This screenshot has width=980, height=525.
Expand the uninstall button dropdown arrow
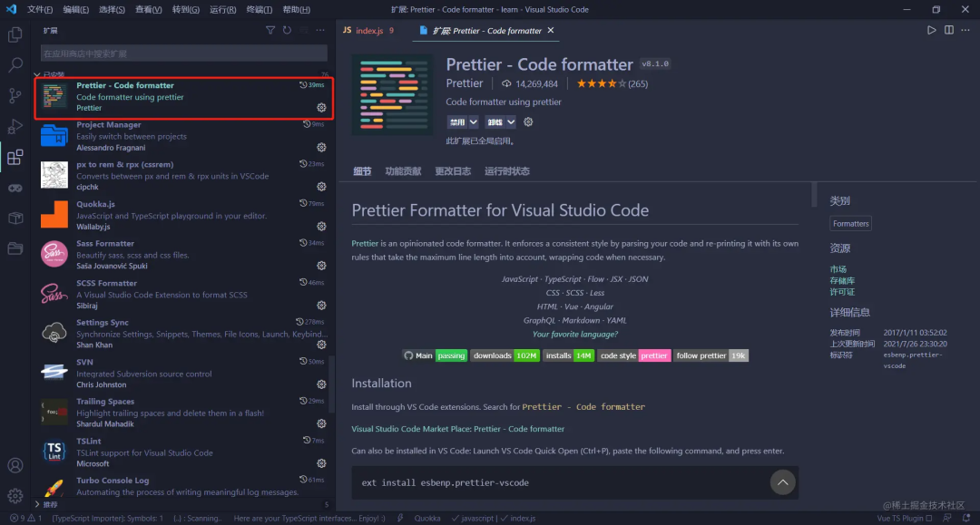(x=511, y=122)
